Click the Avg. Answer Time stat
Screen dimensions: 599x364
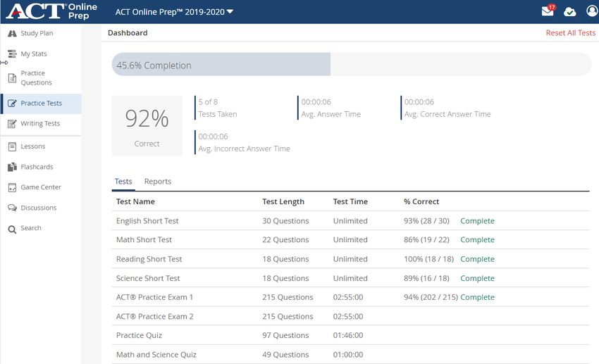click(331, 108)
